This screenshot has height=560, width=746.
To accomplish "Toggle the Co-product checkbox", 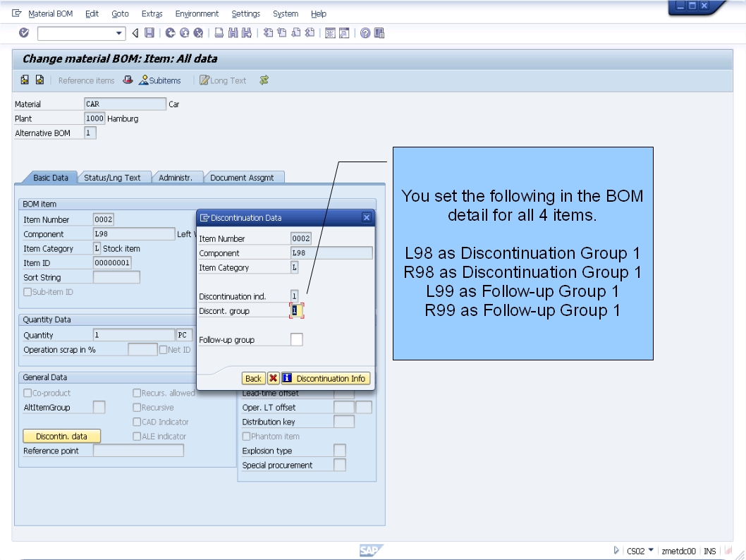I will [x=27, y=393].
